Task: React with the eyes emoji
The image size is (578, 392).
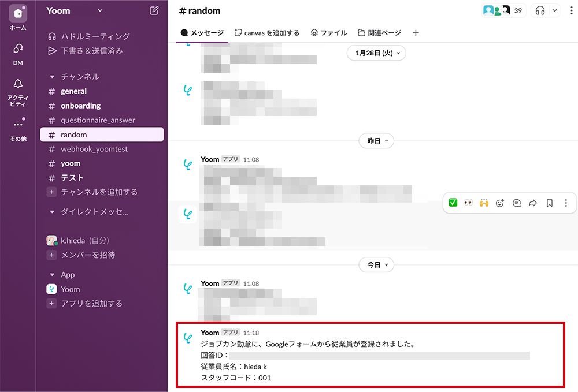Action: [x=469, y=203]
